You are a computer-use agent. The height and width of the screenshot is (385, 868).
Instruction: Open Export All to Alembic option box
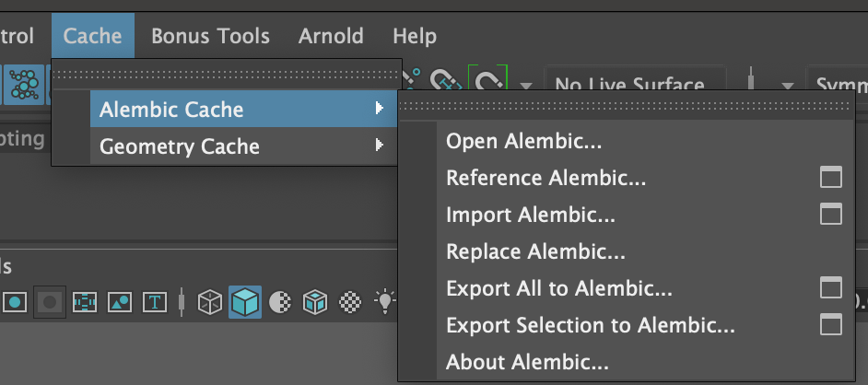point(830,287)
